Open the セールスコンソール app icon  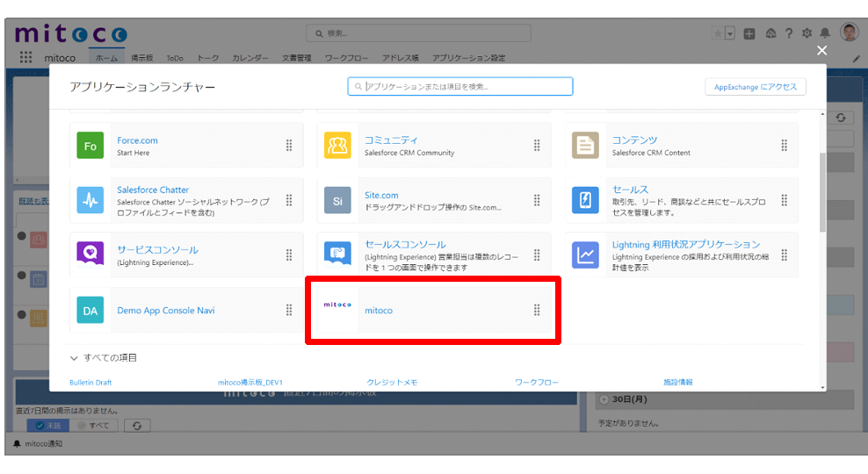click(x=337, y=255)
